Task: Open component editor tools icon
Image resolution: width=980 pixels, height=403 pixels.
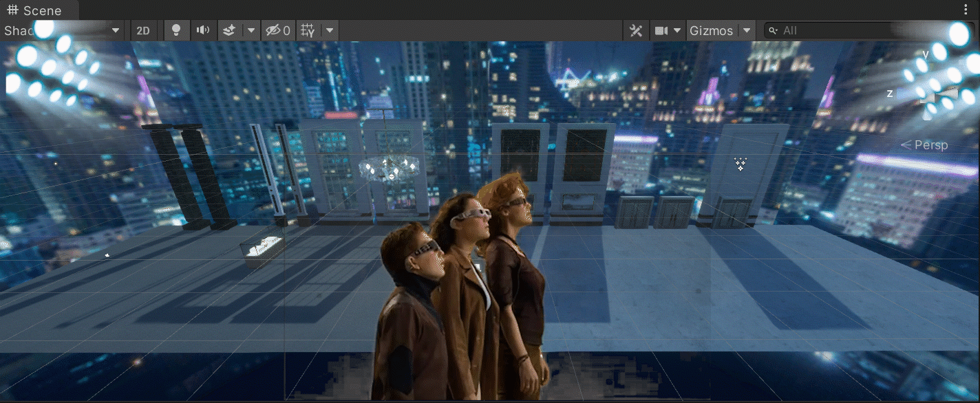Action: pos(636,30)
